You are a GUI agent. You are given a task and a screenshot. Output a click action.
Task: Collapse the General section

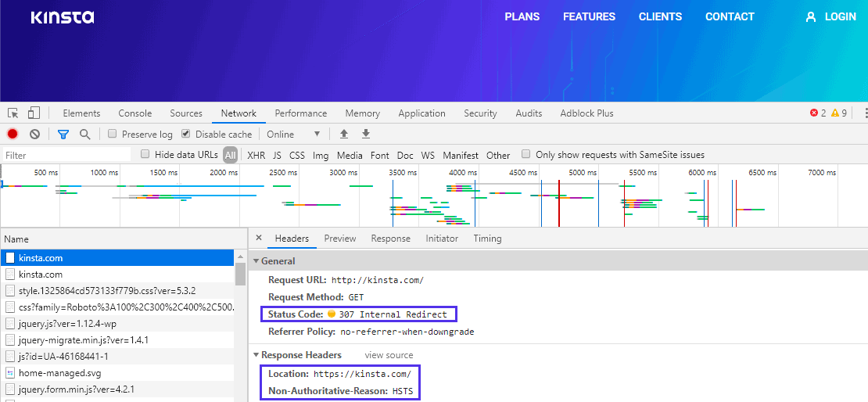[x=256, y=261]
